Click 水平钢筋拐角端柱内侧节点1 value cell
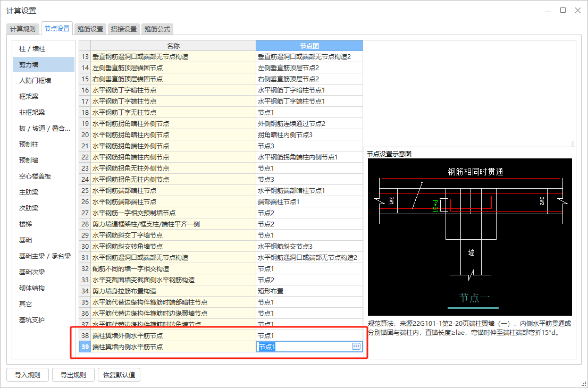Image resolution: width=588 pixels, height=388 pixels. point(309,157)
